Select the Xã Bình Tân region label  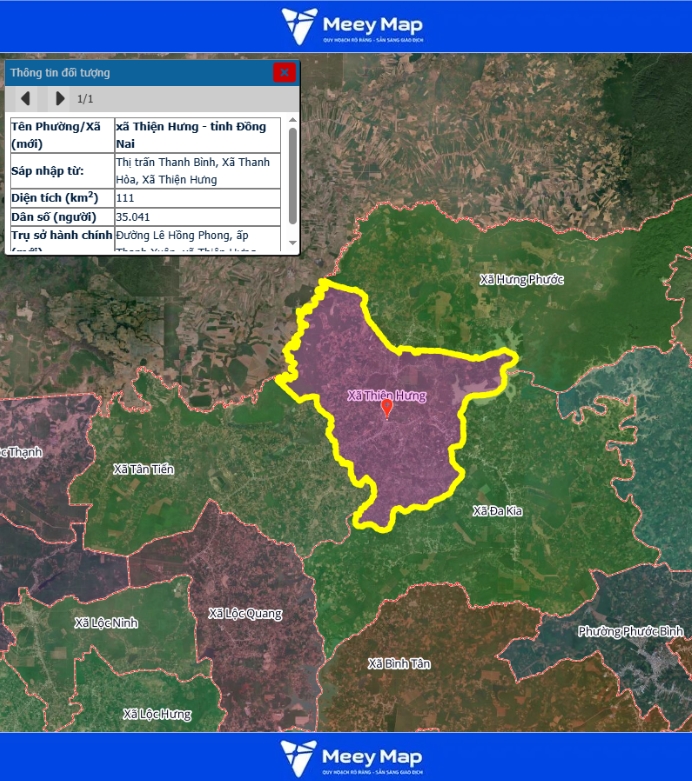click(x=398, y=664)
